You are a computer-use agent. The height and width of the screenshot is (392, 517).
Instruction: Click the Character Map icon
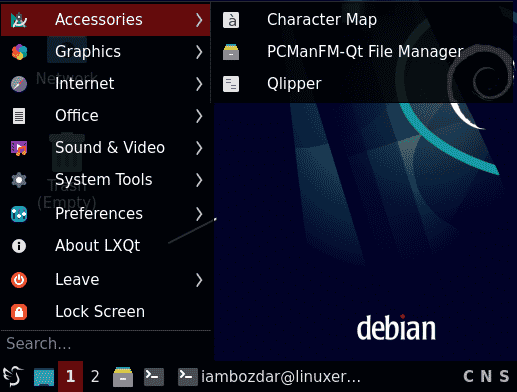tap(231, 20)
